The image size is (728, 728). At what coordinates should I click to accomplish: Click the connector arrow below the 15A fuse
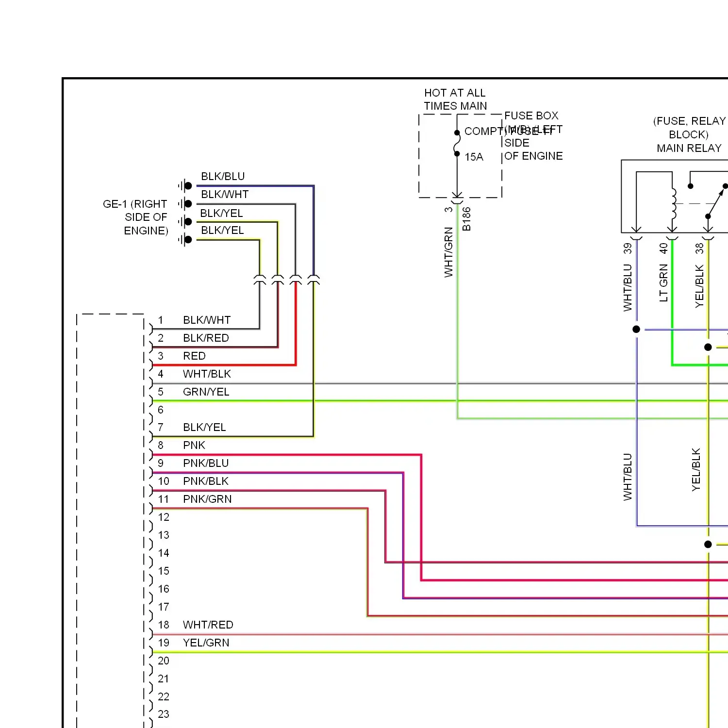coord(457,197)
